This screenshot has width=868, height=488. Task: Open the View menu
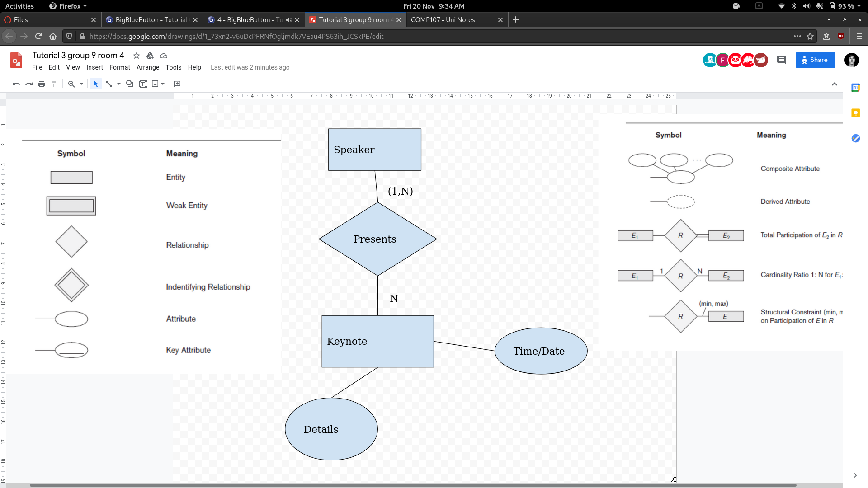coord(73,67)
